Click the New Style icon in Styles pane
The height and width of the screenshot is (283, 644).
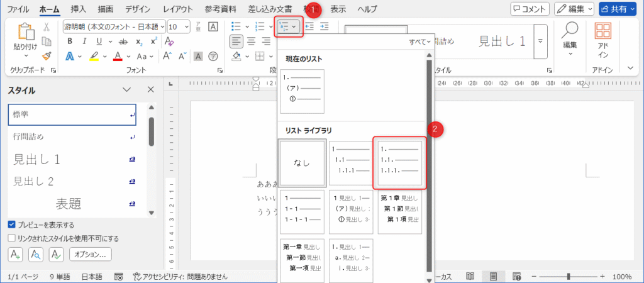tap(16, 254)
